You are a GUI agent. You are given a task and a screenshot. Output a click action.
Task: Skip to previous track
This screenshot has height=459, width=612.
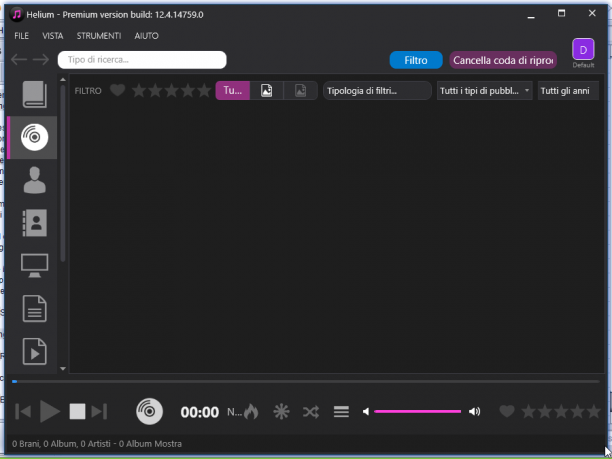pos(23,412)
